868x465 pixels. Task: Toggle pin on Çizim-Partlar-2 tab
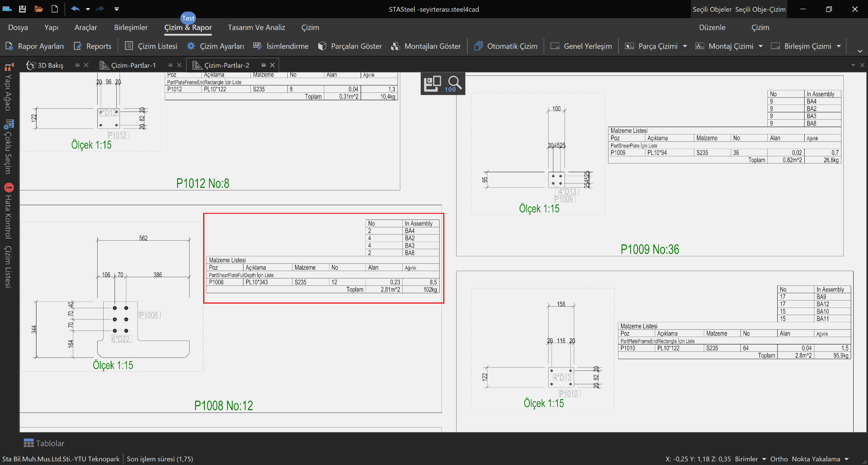tap(263, 65)
